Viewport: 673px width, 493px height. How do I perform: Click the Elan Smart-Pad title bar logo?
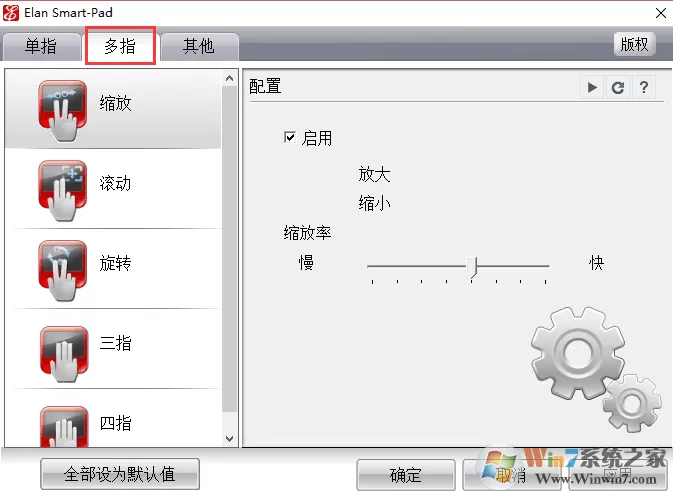(11, 13)
